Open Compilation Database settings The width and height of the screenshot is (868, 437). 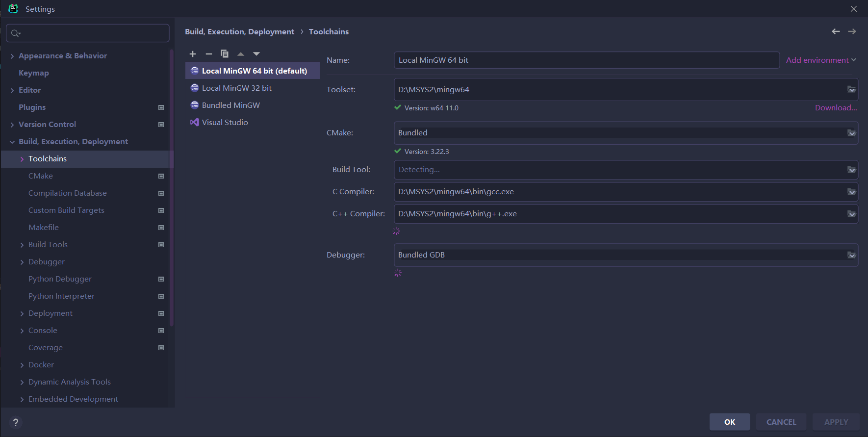coord(68,193)
